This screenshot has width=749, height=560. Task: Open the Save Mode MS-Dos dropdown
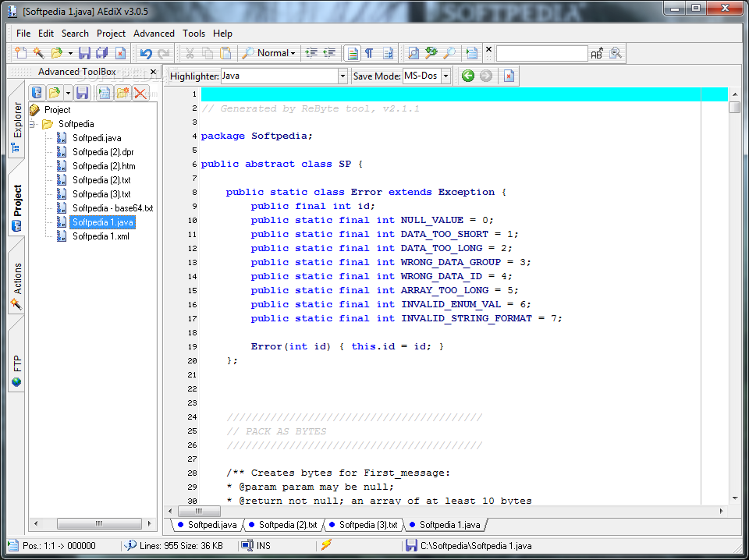tap(445, 76)
